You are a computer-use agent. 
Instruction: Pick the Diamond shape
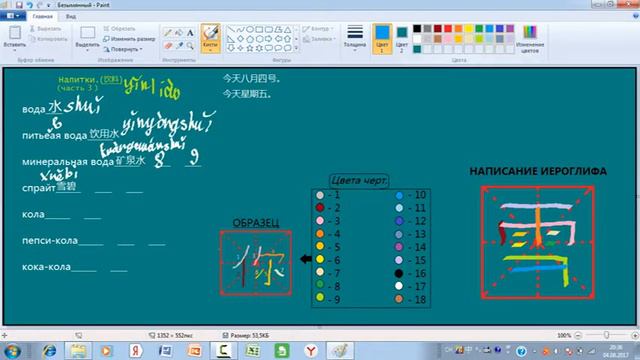pos(240,39)
